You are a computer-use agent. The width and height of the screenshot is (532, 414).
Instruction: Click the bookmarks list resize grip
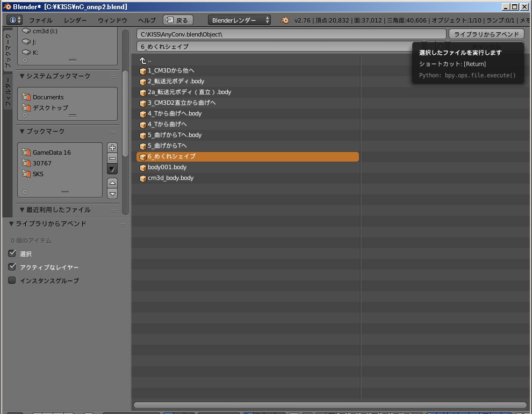(65, 192)
